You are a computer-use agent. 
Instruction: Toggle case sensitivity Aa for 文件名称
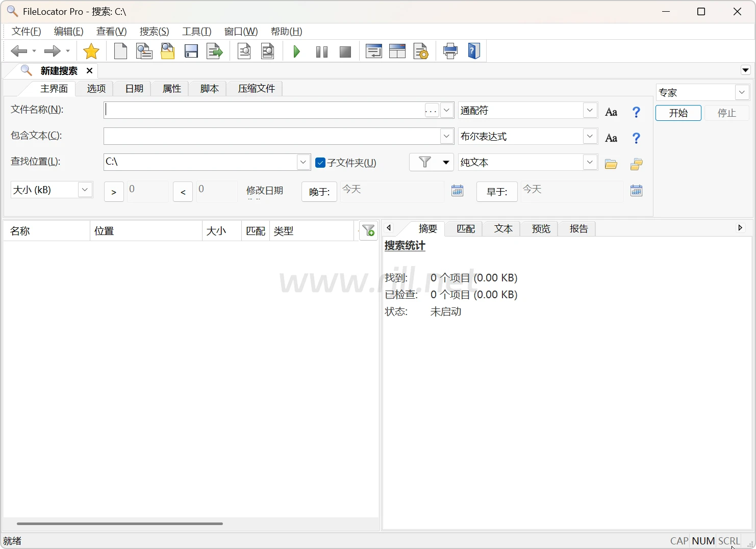611,112
